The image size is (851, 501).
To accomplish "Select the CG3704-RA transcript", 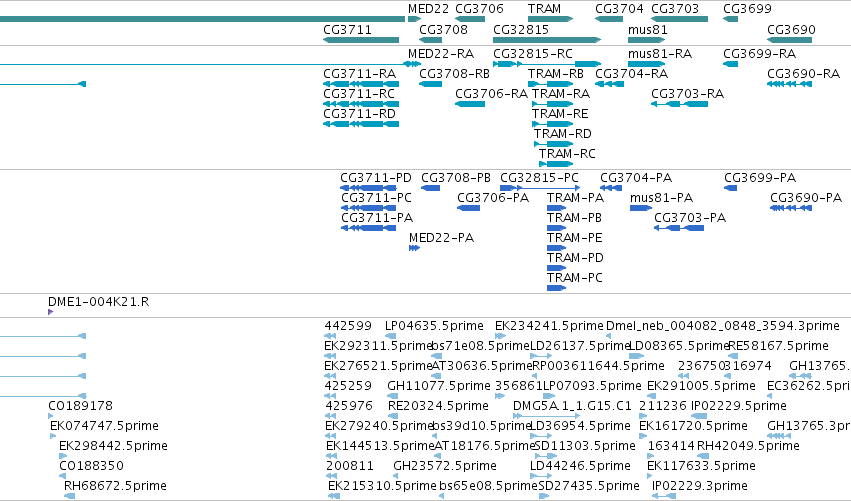I will tap(632, 74).
